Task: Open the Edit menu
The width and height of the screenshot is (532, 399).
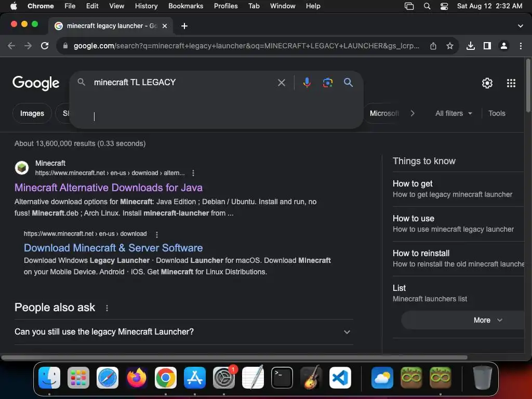Action: coord(92,6)
